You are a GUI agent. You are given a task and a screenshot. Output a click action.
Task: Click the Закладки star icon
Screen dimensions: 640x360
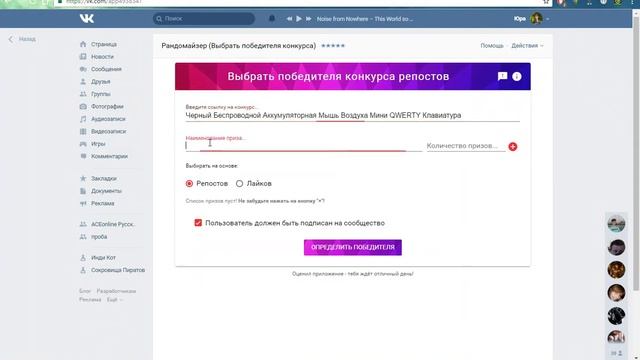(83, 178)
